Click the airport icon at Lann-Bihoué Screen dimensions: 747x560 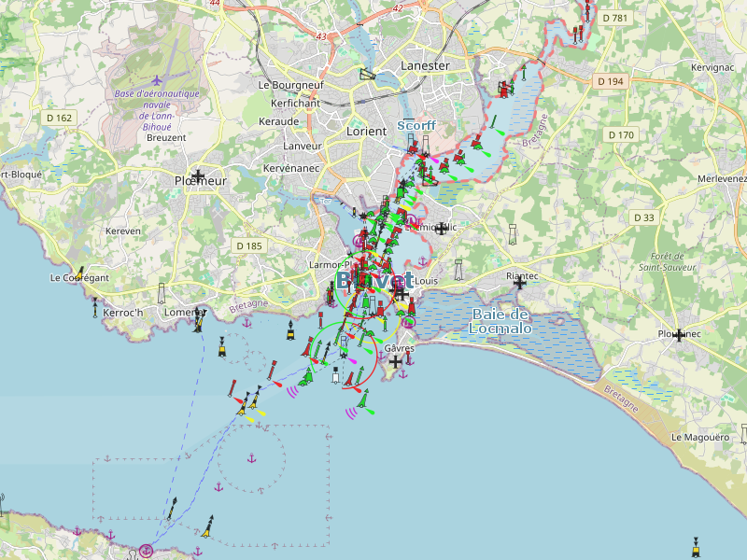[x=156, y=79]
